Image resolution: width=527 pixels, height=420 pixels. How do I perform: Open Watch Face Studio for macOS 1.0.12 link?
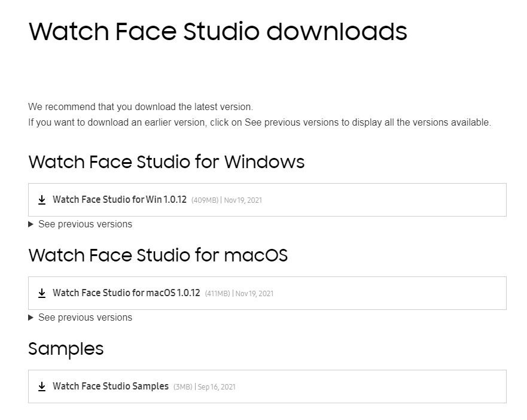126,293
